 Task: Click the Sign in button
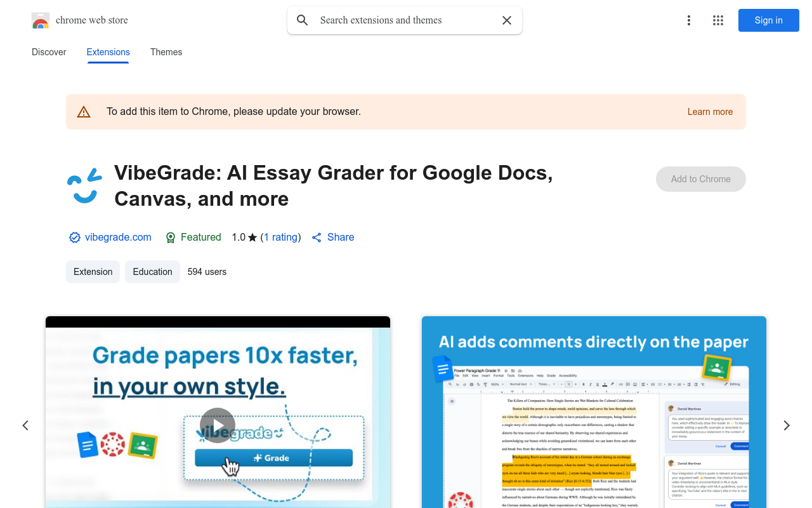click(x=769, y=20)
